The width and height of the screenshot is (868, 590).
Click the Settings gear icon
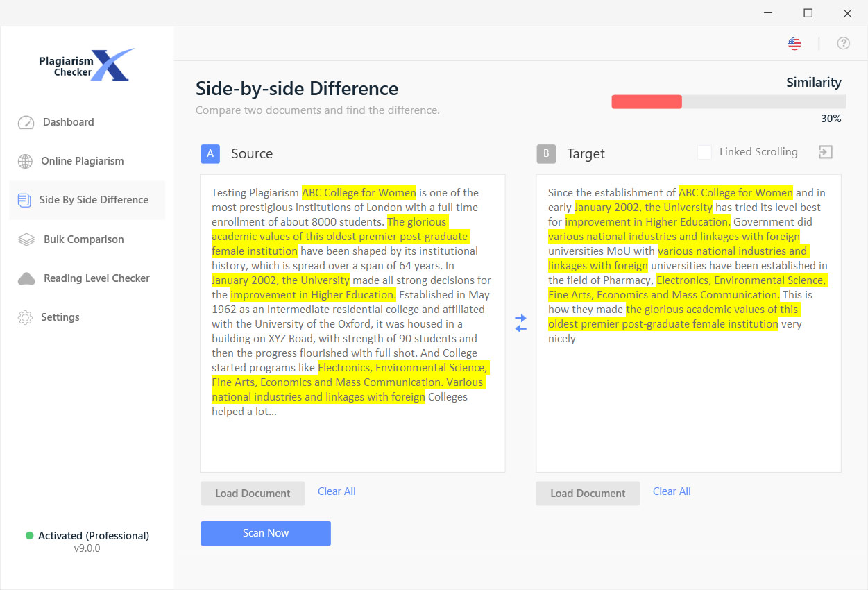(25, 317)
